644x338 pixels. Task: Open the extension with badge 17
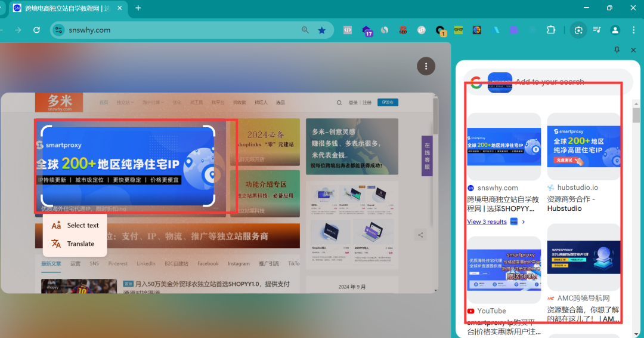[367, 31]
